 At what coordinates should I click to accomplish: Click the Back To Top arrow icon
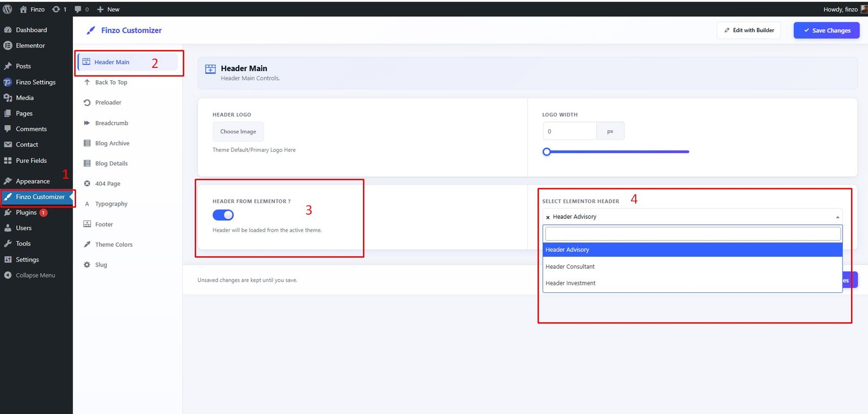click(x=87, y=82)
